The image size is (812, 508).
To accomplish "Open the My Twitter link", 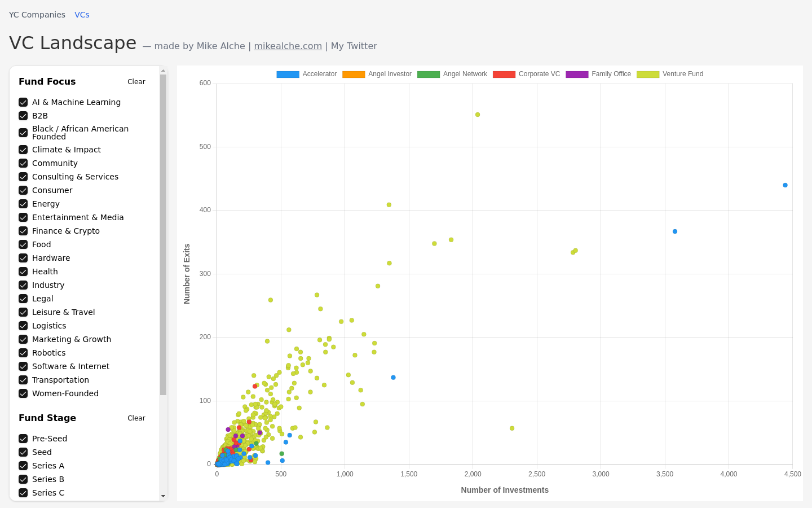I will (x=354, y=46).
